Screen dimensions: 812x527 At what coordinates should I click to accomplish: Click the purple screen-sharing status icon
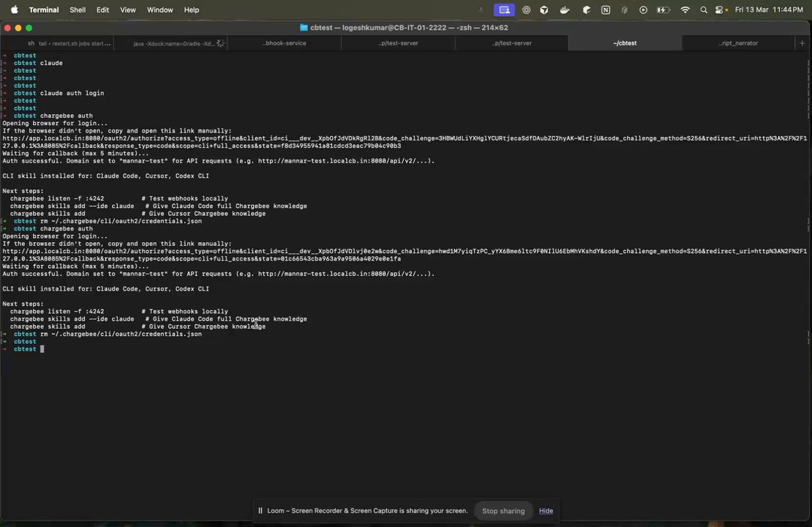pos(504,10)
